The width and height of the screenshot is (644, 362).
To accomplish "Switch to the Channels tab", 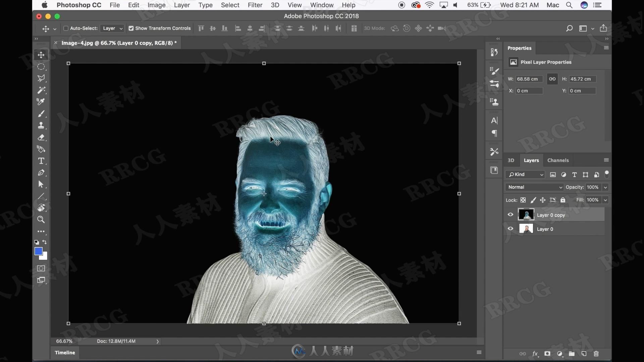I will click(558, 160).
